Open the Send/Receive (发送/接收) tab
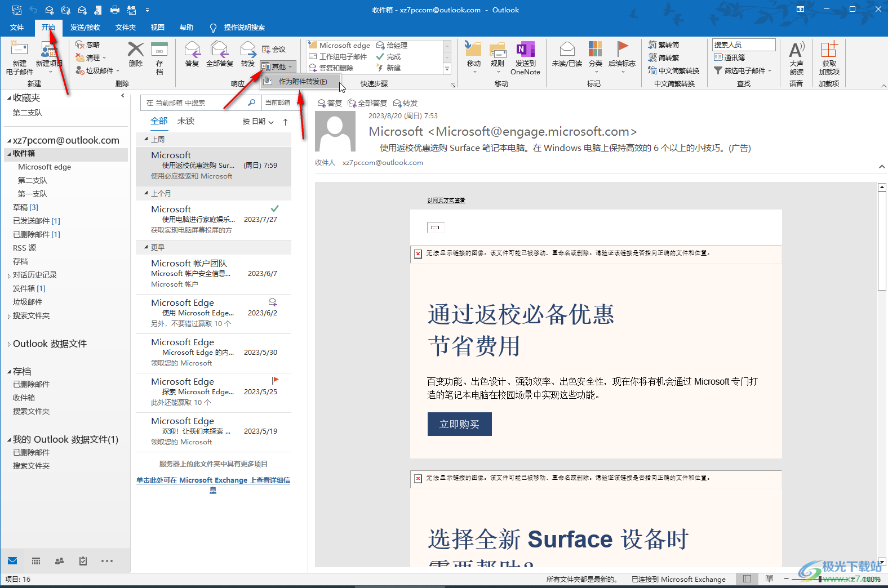The width and height of the screenshot is (888, 588). [x=85, y=27]
